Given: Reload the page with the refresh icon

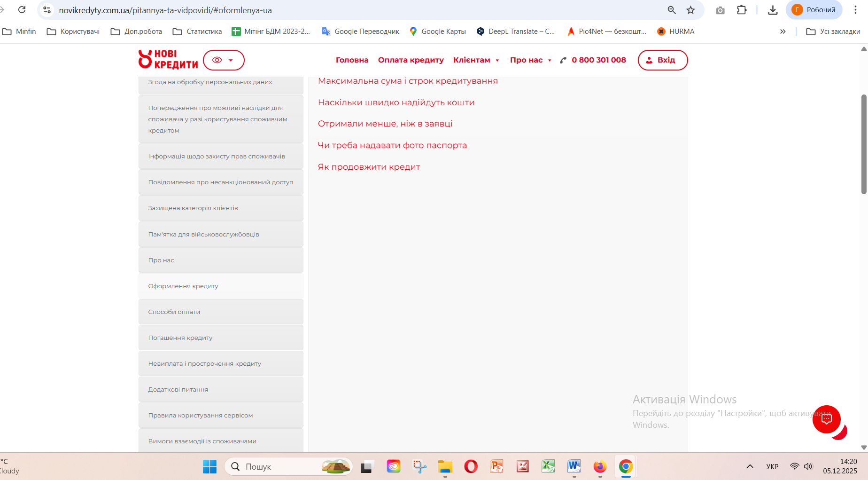Looking at the screenshot, I should [22, 10].
